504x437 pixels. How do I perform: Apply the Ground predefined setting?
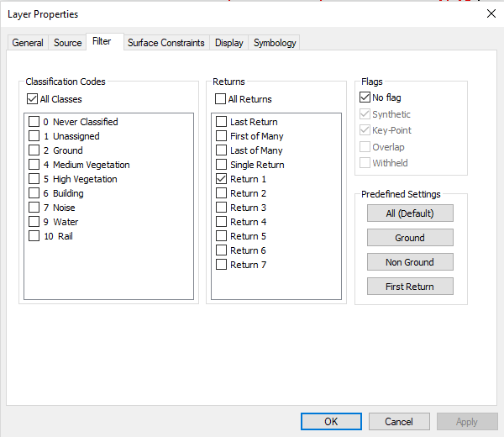tap(410, 238)
